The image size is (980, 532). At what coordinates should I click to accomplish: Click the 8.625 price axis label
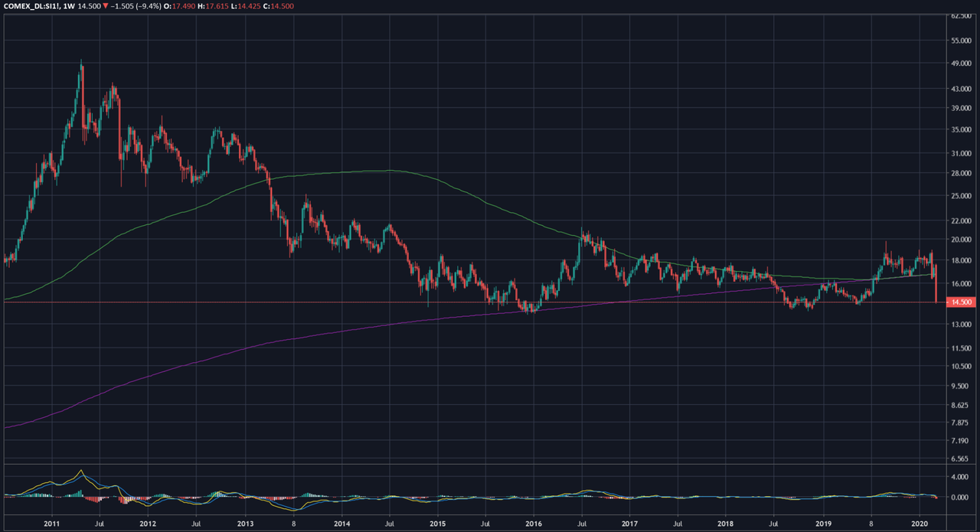[961, 405]
